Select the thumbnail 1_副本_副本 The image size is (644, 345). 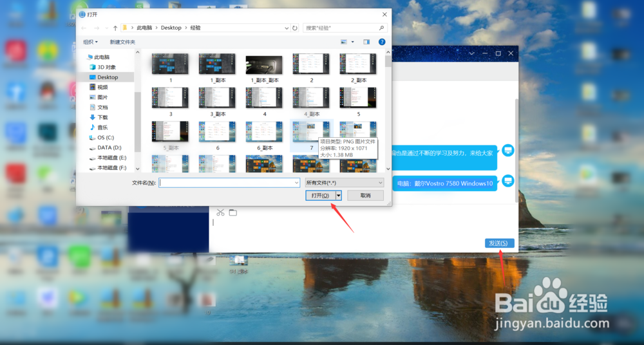point(264,68)
